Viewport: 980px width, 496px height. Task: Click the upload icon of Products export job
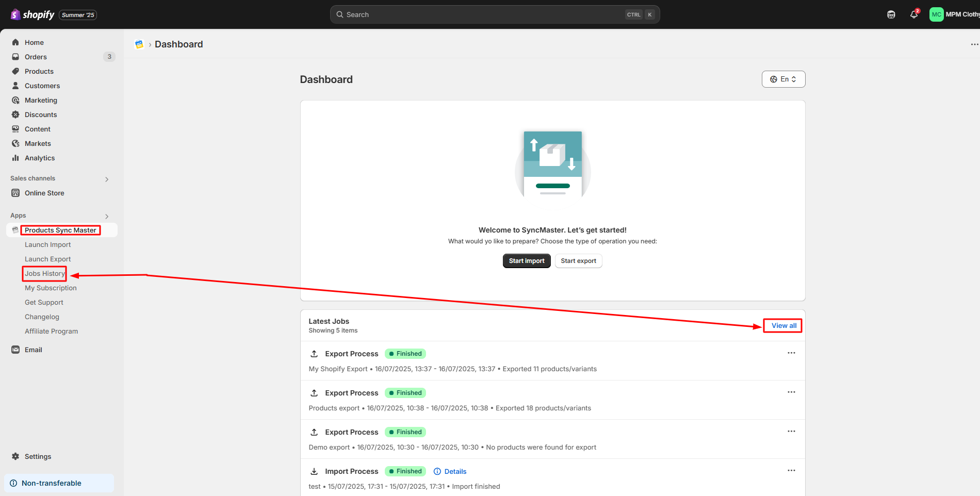tap(314, 393)
